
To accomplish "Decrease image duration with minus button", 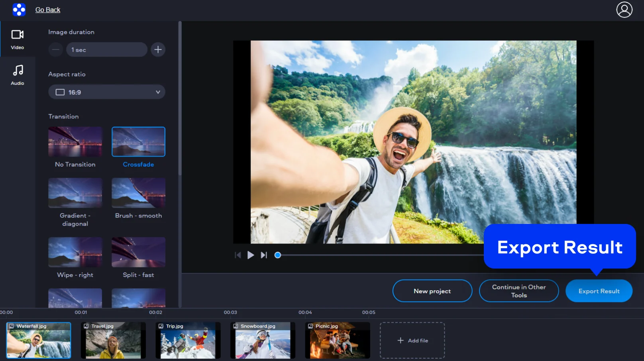I will click(x=56, y=49).
